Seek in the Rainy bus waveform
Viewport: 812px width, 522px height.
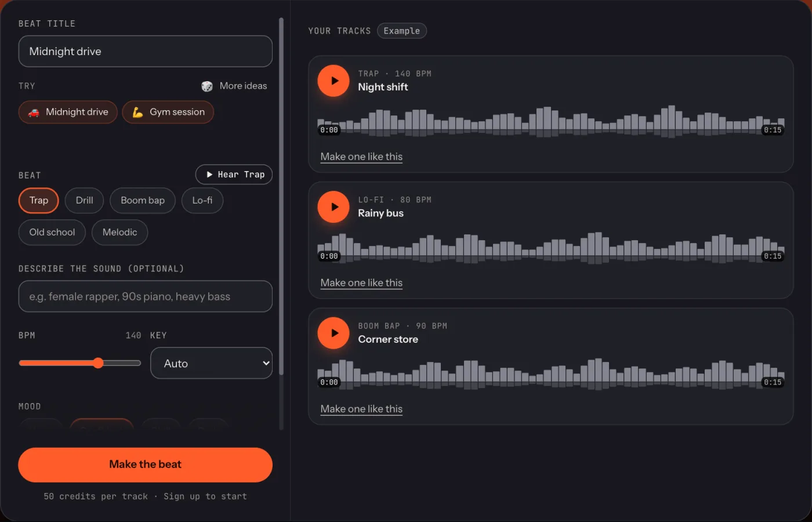tap(551, 248)
